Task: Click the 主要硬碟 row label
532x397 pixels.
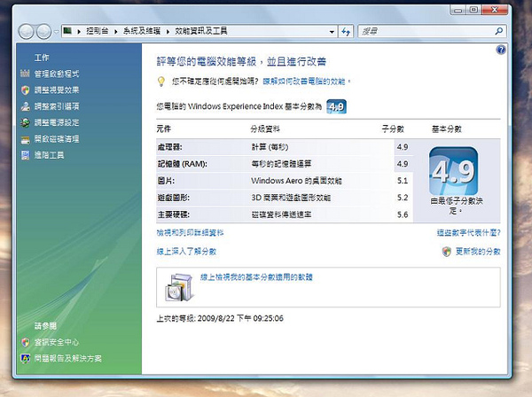Action: (x=174, y=214)
